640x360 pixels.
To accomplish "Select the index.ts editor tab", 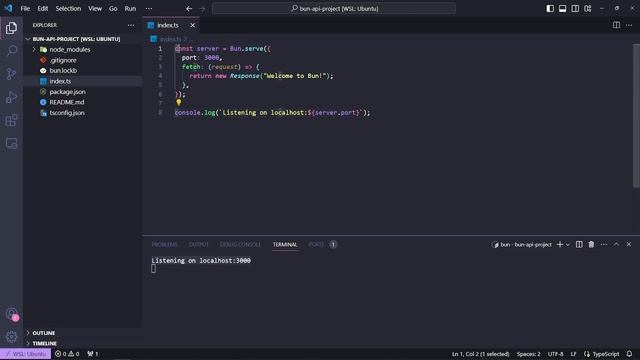I will (x=171, y=25).
